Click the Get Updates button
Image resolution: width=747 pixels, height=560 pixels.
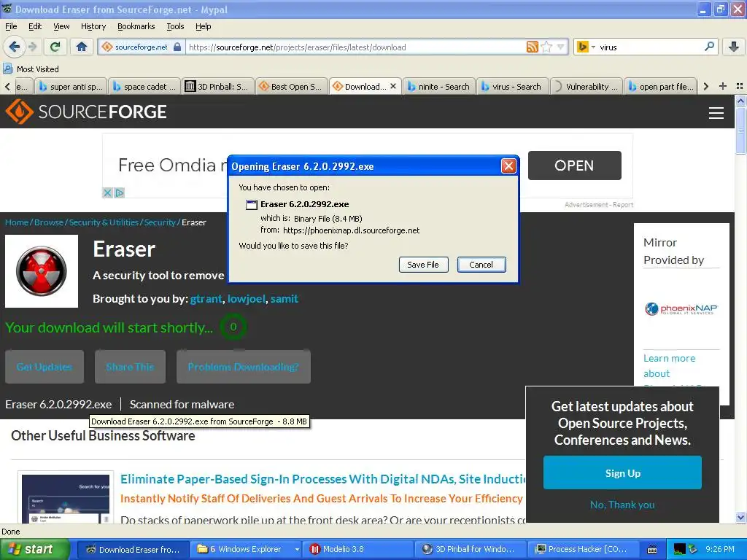[x=44, y=367]
